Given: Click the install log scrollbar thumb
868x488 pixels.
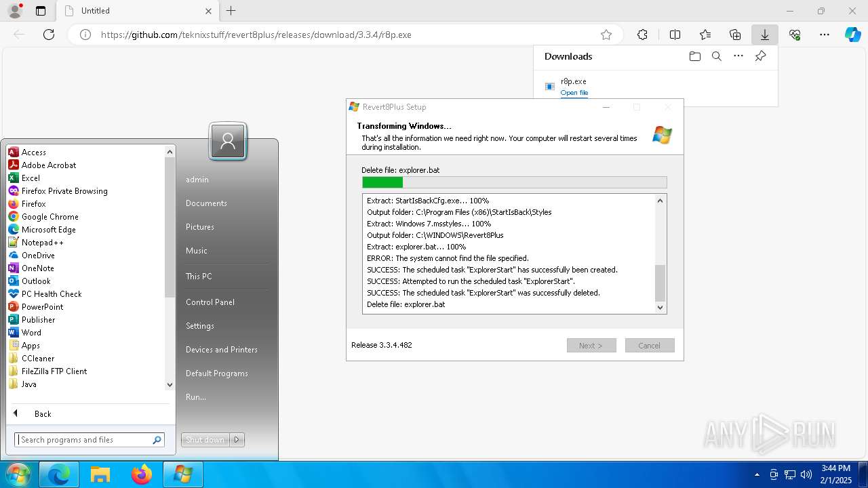Looking at the screenshot, I should click(660, 283).
